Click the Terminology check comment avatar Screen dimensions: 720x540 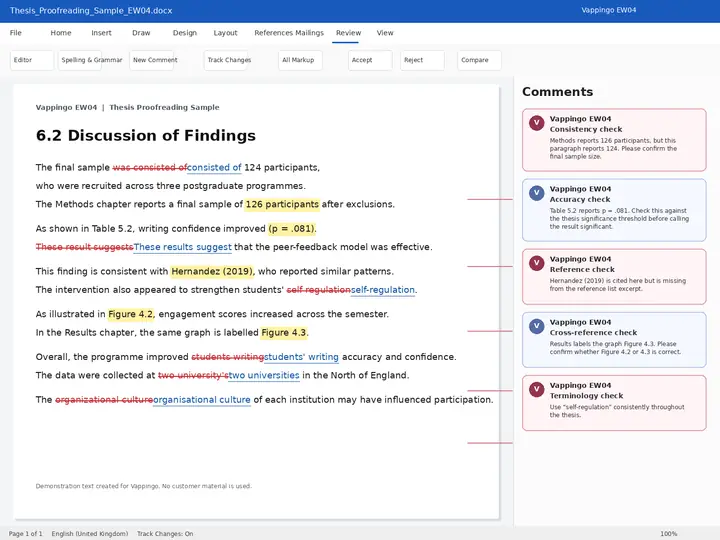tap(536, 389)
